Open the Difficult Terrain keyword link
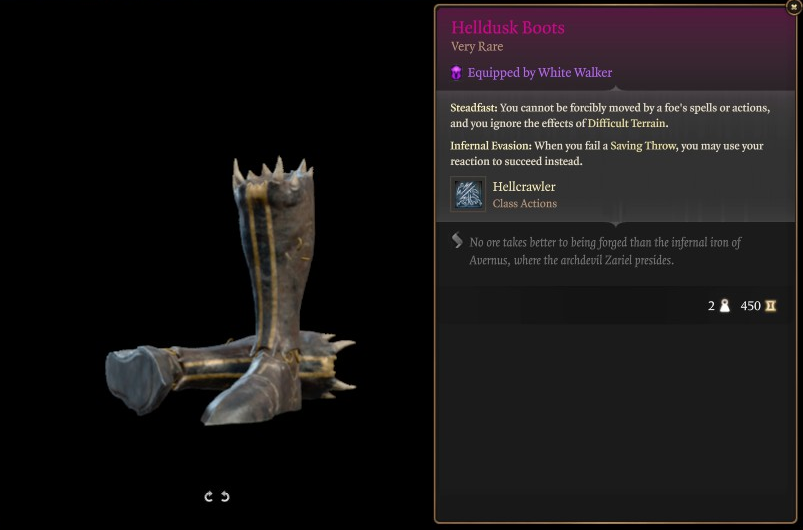 click(x=626, y=123)
